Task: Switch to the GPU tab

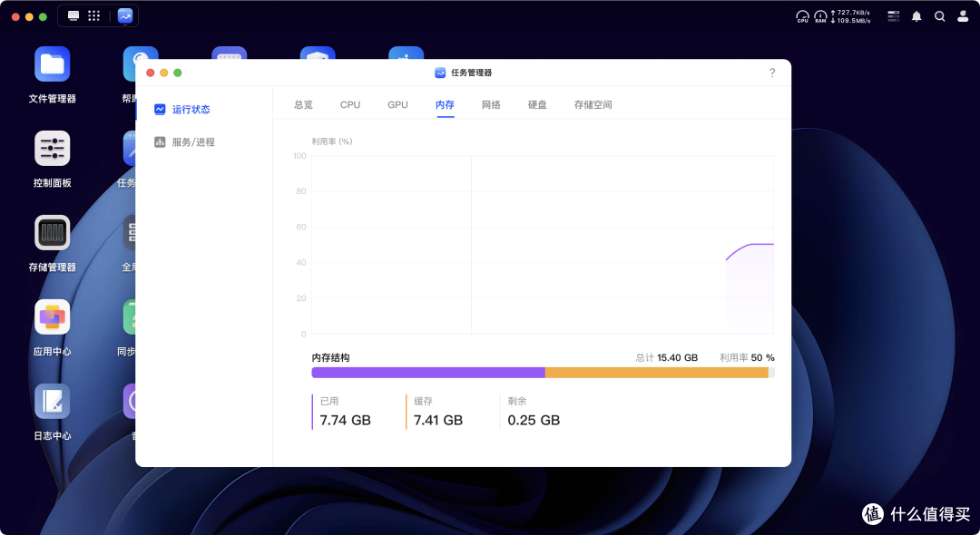Action: click(397, 105)
